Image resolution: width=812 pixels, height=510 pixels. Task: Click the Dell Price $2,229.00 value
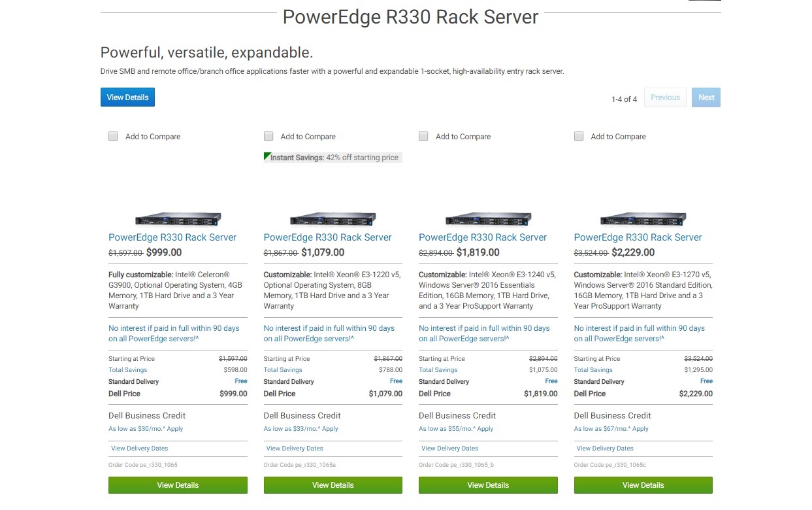(696, 394)
